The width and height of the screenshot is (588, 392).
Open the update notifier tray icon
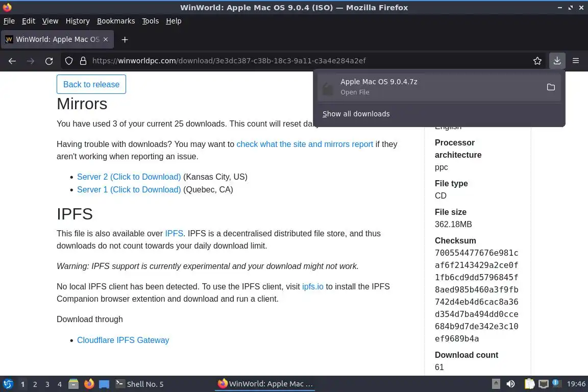[557, 383]
